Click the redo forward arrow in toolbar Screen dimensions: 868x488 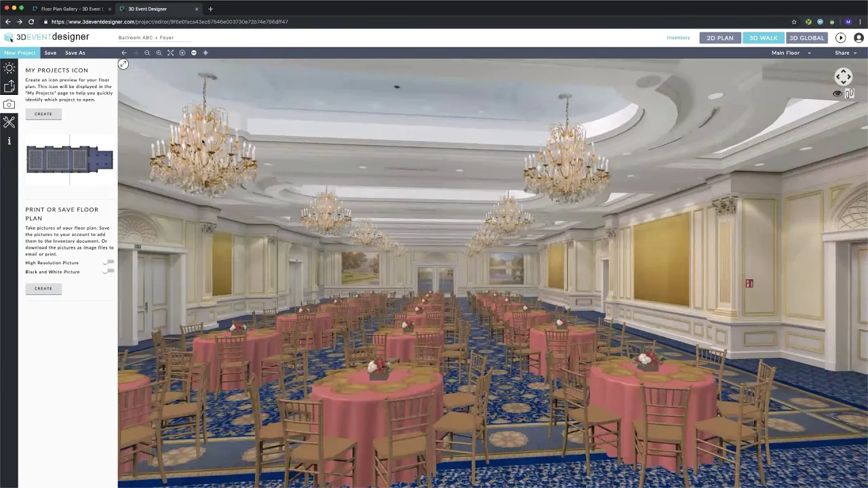pos(136,53)
